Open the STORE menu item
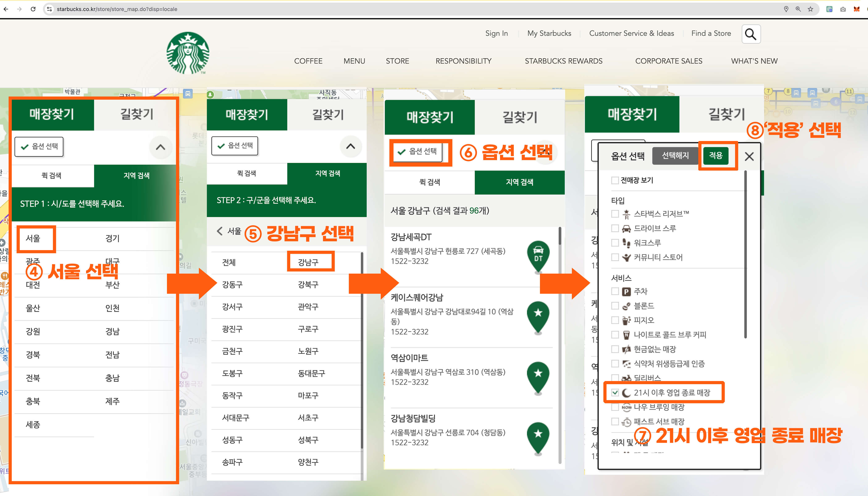868x496 pixels. coord(397,61)
